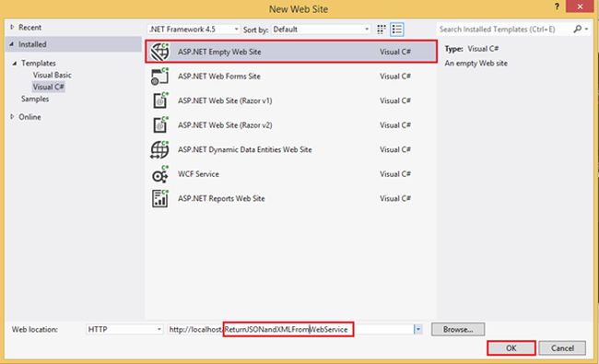Open the HTTP web location type dropdown
The image size is (599, 364).
click(x=124, y=329)
